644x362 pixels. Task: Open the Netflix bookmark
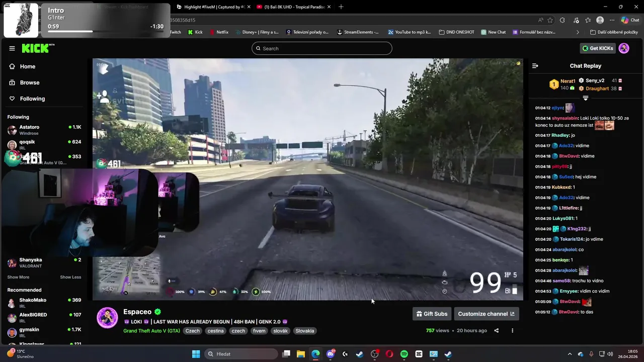tap(218, 32)
